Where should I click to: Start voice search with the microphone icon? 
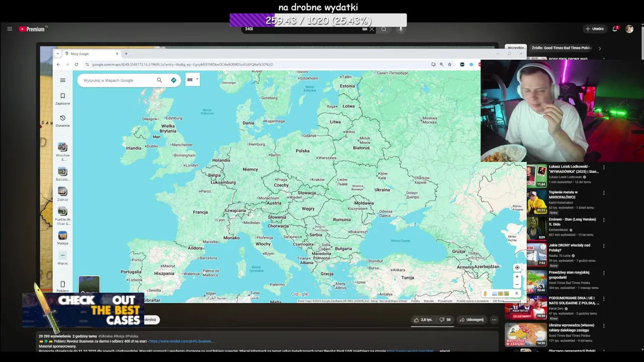coord(401,29)
